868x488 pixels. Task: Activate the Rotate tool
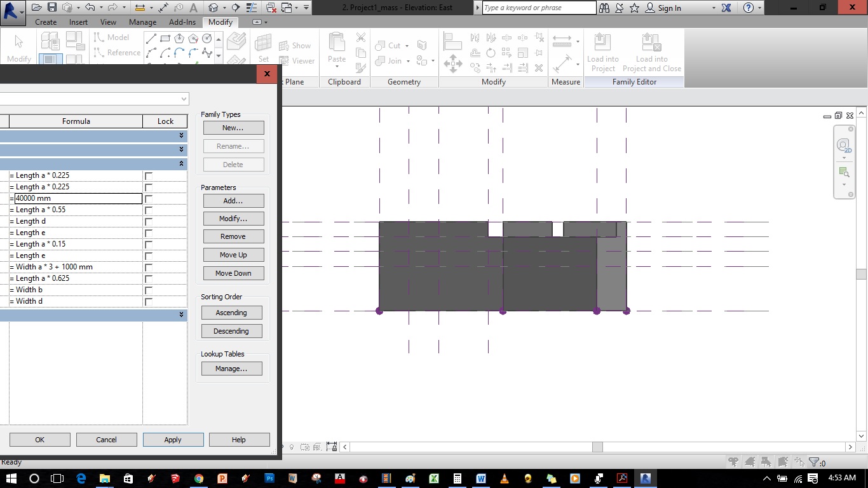coord(491,51)
